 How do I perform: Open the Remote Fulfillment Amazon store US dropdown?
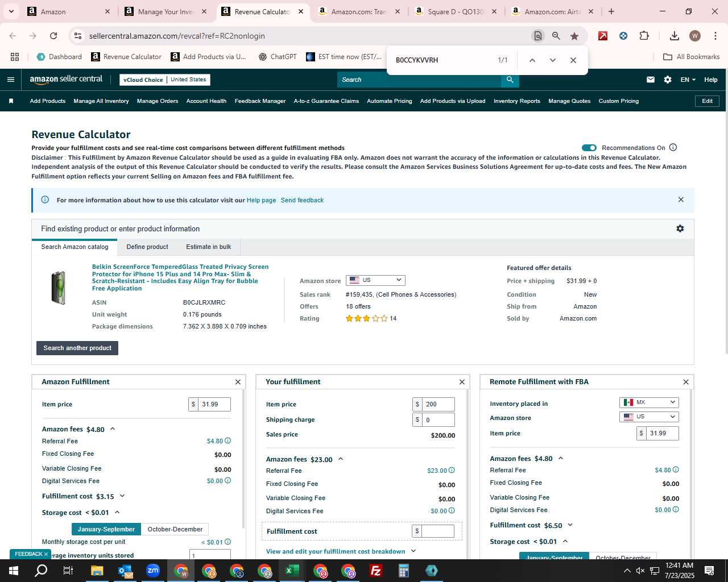pyautogui.click(x=649, y=417)
